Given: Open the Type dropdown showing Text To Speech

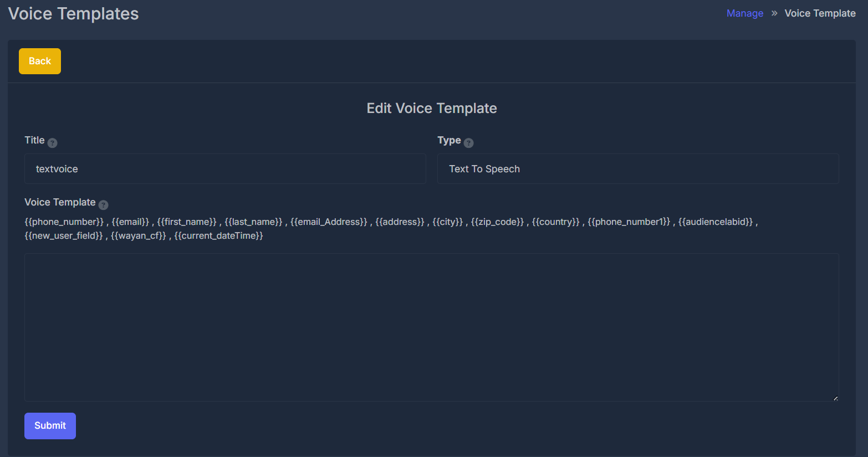Looking at the screenshot, I should click(638, 168).
